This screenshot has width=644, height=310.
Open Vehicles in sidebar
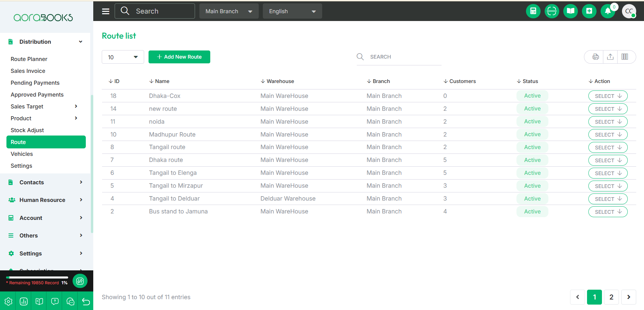22,154
